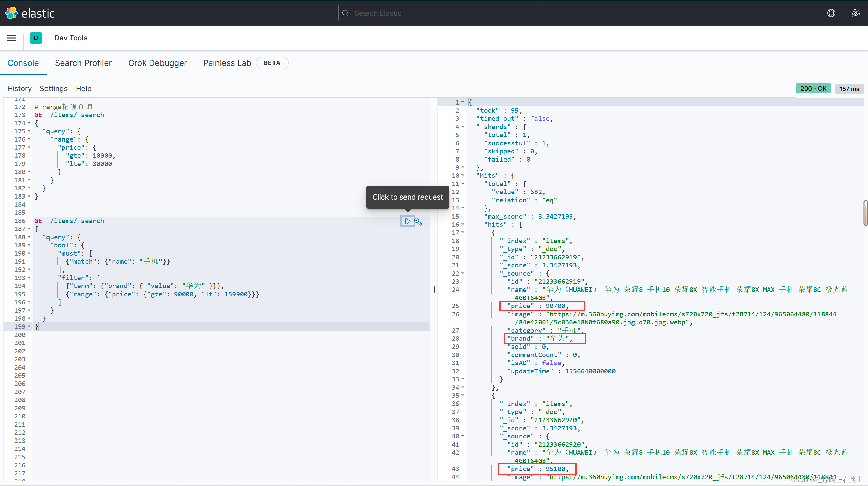Click the send request play icon

pos(408,221)
